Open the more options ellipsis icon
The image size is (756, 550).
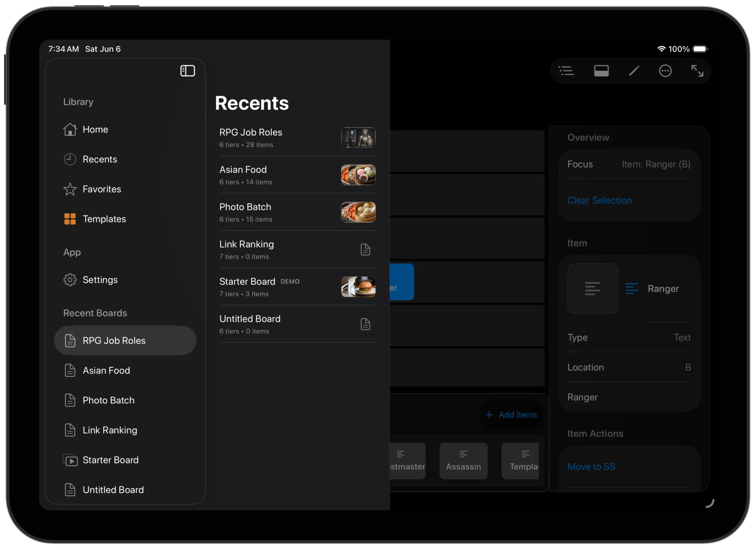(665, 71)
